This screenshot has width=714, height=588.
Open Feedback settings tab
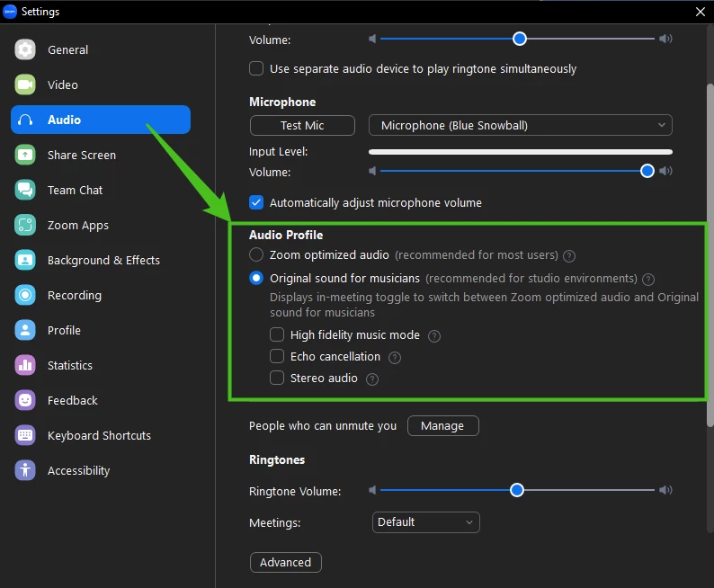[x=101, y=400]
